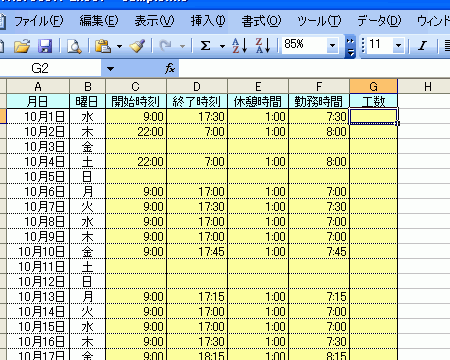Open the 書式(O) menu
The width and height of the screenshot is (450, 360).
click(x=261, y=21)
